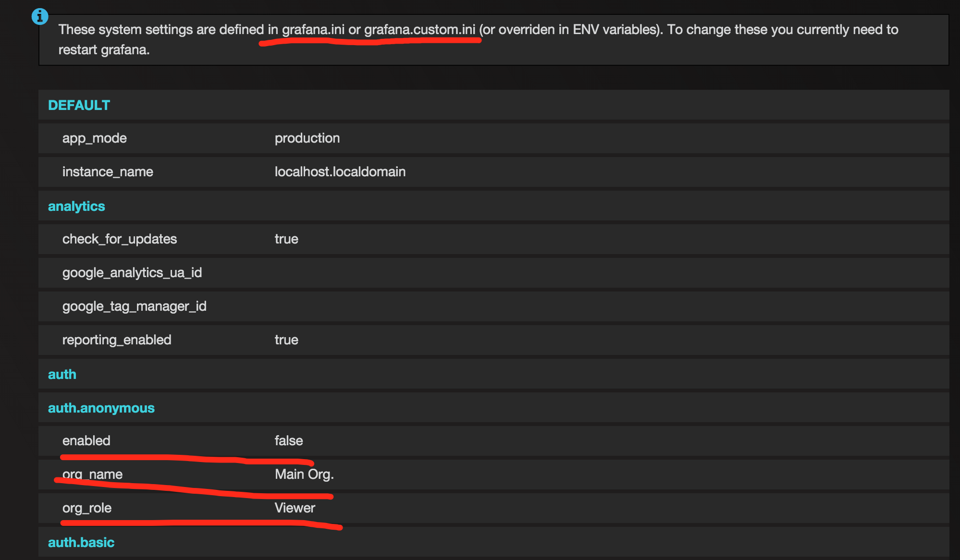Click the check_for_updates setting name
The height and width of the screenshot is (560, 960).
[x=120, y=239]
